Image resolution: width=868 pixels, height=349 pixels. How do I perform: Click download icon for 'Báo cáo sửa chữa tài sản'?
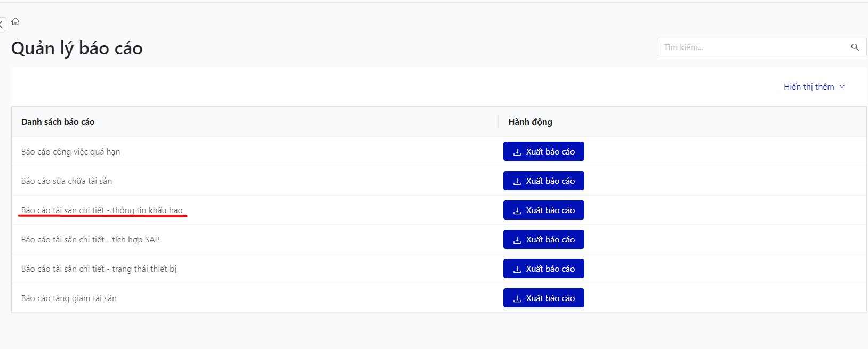pos(517,181)
